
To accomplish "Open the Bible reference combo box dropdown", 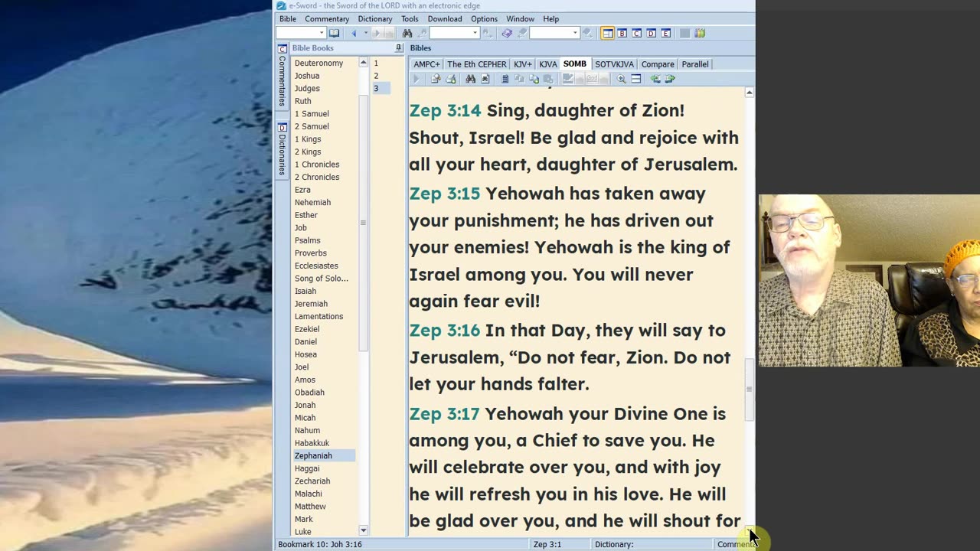I will point(322,33).
